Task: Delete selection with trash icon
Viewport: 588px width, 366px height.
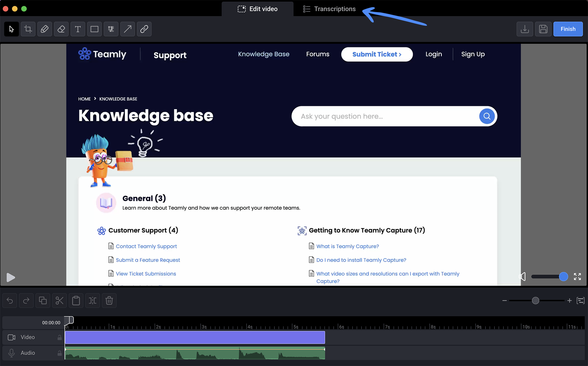Action: [109, 301]
